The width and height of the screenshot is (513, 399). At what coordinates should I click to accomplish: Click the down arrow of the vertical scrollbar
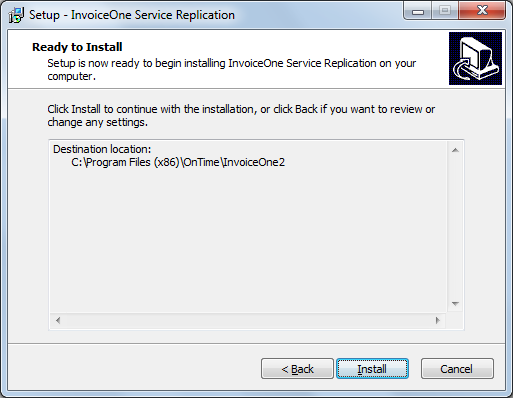pyautogui.click(x=455, y=304)
